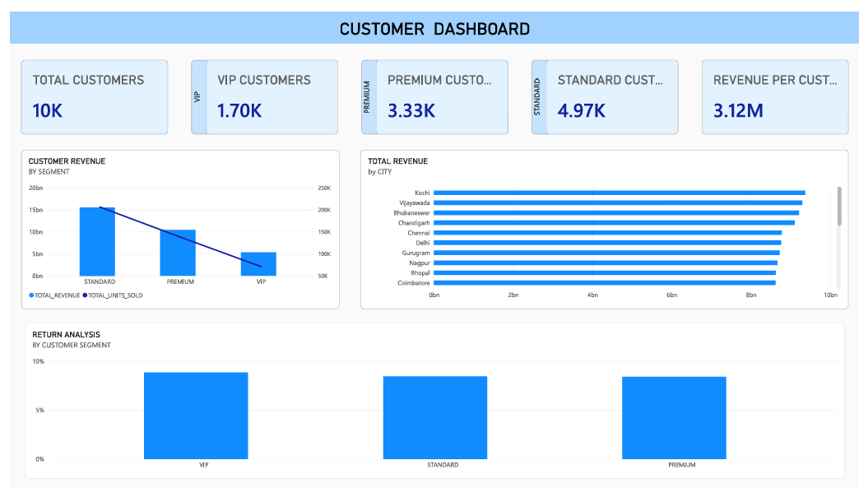Select the Delhi revenue bar

point(607,243)
